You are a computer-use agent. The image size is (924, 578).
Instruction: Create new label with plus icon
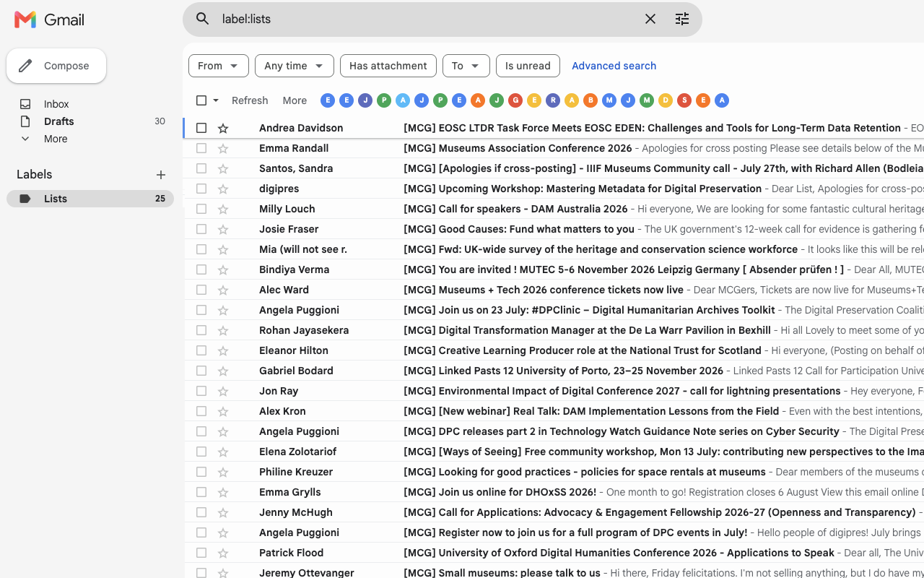click(161, 175)
